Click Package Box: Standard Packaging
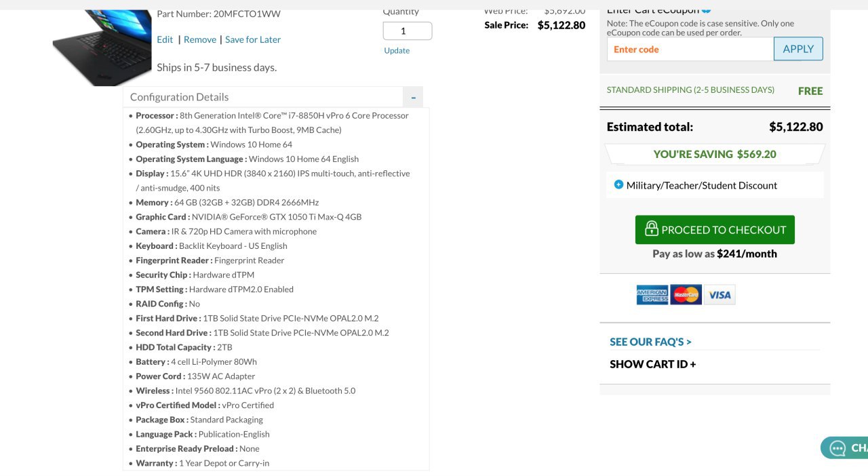This screenshot has width=868, height=476. click(x=199, y=420)
